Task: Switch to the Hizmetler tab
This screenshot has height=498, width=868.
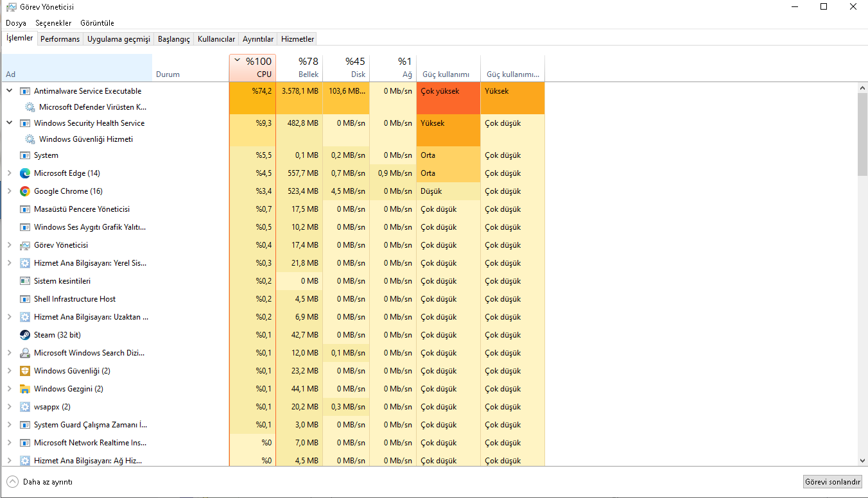Action: point(298,39)
